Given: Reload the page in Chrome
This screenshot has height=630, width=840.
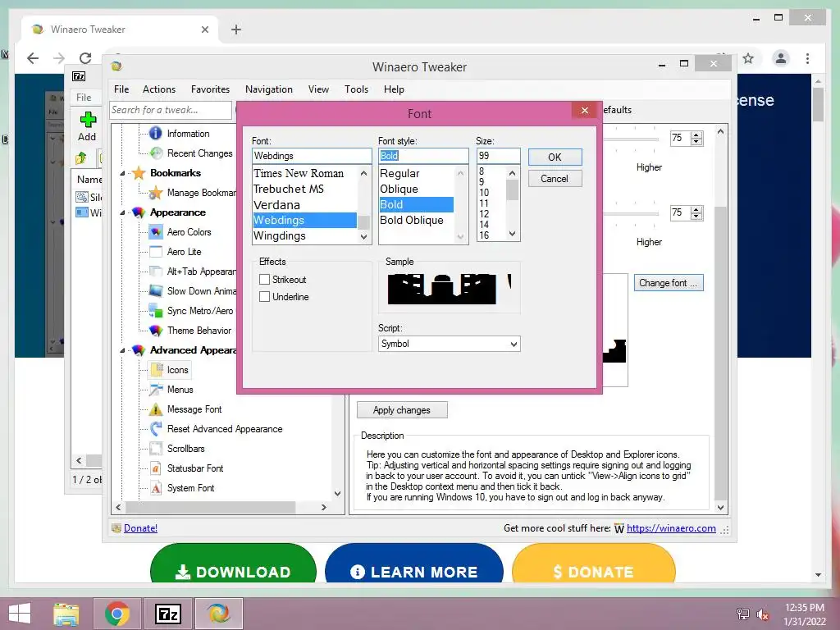Looking at the screenshot, I should (85, 58).
